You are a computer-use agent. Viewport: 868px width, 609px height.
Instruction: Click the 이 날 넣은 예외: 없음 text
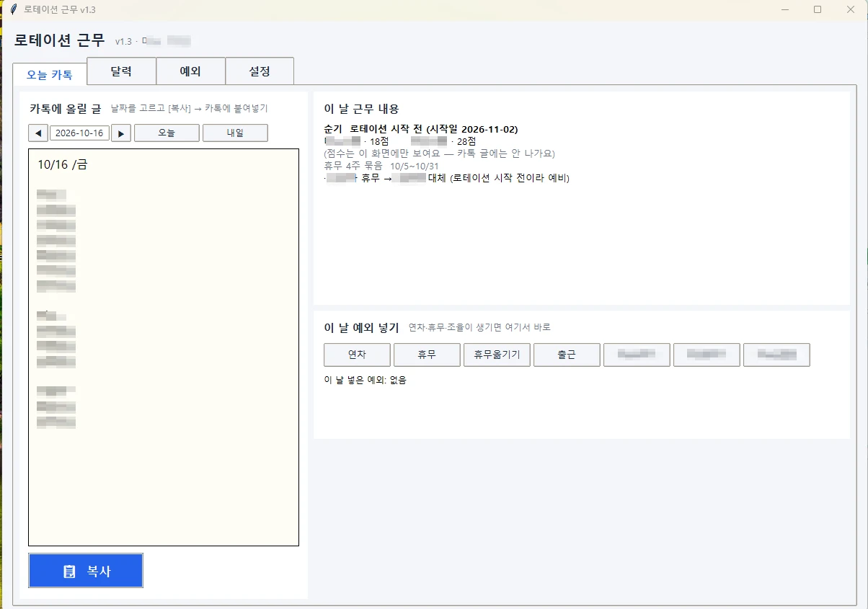coord(366,380)
